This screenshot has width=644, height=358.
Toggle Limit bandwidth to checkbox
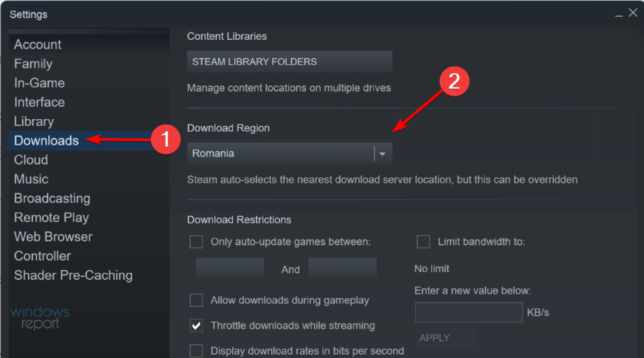[424, 242]
